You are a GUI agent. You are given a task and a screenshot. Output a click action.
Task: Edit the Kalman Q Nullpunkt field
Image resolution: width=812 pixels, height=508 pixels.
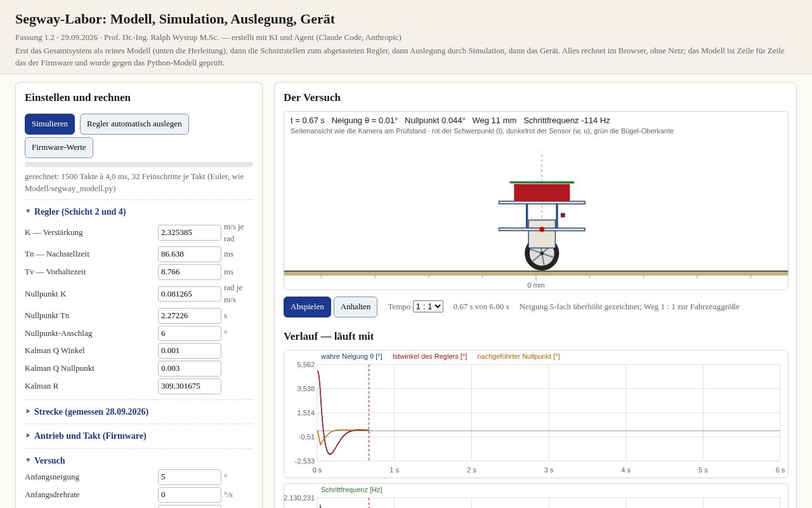[190, 368]
